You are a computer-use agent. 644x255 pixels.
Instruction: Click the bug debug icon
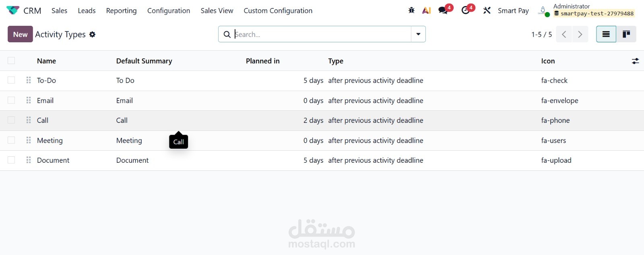pyautogui.click(x=411, y=10)
